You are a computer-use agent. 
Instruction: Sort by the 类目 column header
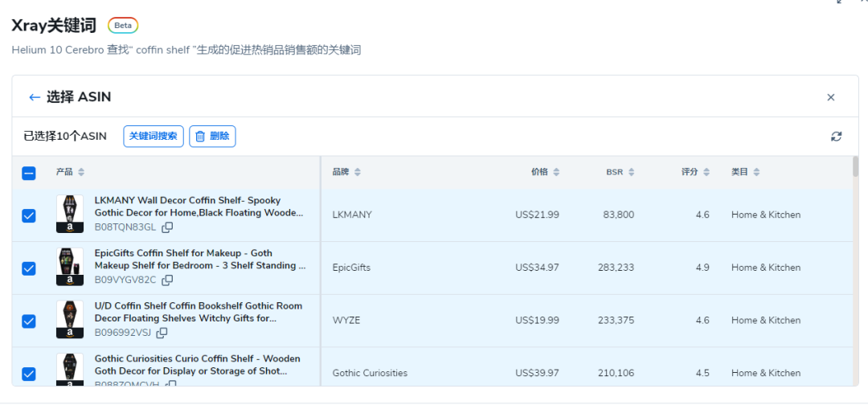pyautogui.click(x=745, y=172)
